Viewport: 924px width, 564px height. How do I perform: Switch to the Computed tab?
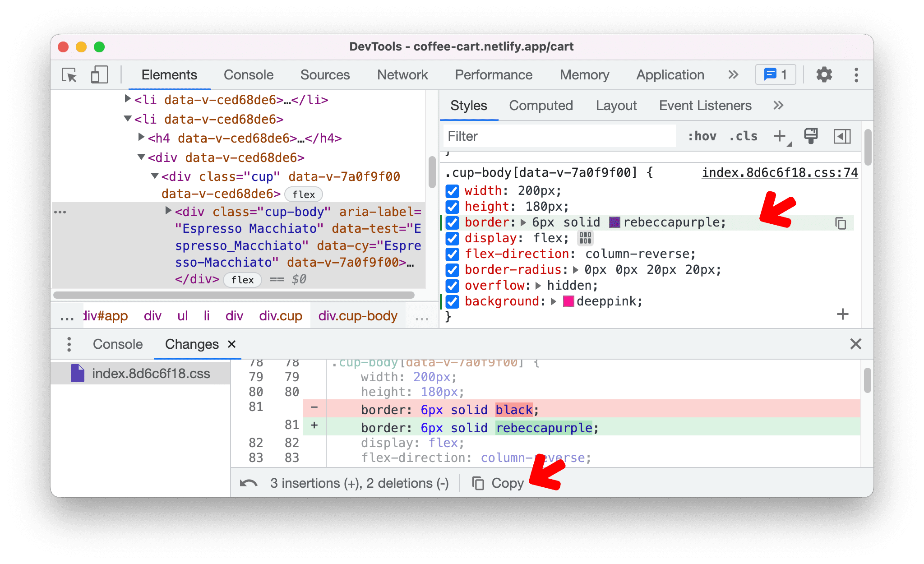click(x=542, y=105)
